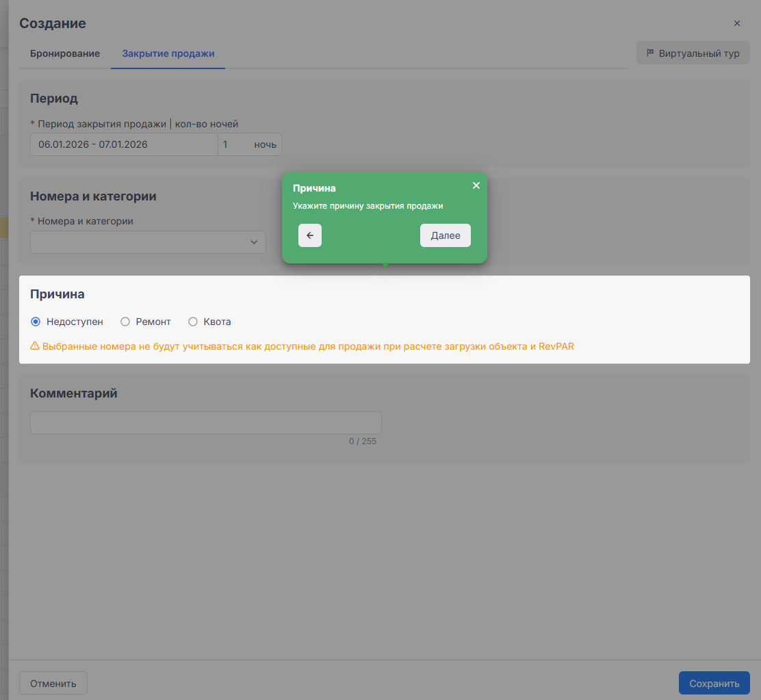Open the Закрытие продажи tab
This screenshot has height=700, width=761.
tap(168, 53)
